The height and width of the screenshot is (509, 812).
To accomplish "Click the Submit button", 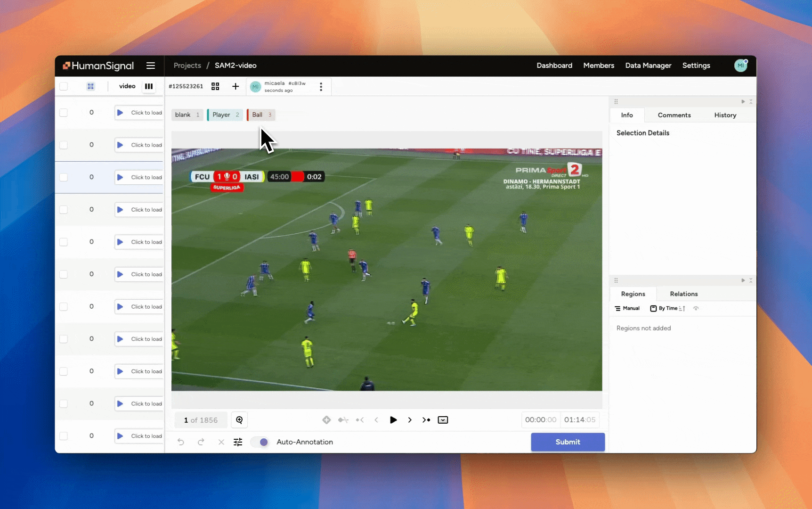I will [x=568, y=442].
